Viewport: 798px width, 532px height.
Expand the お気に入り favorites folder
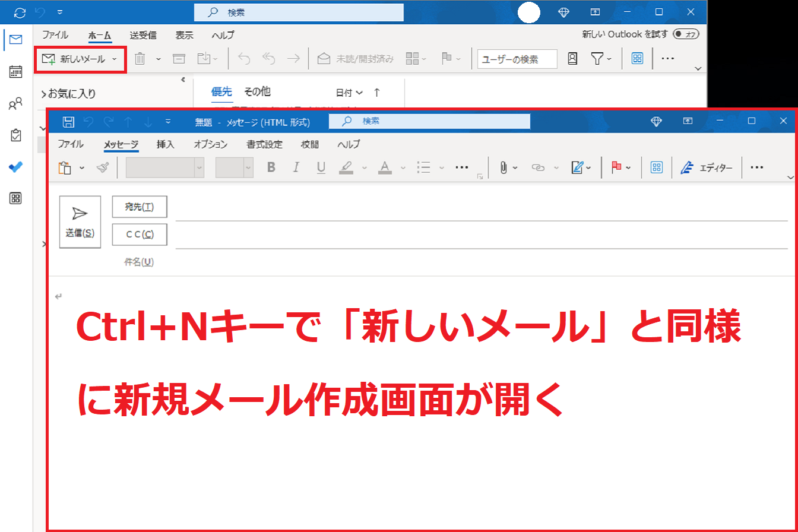[x=44, y=94]
